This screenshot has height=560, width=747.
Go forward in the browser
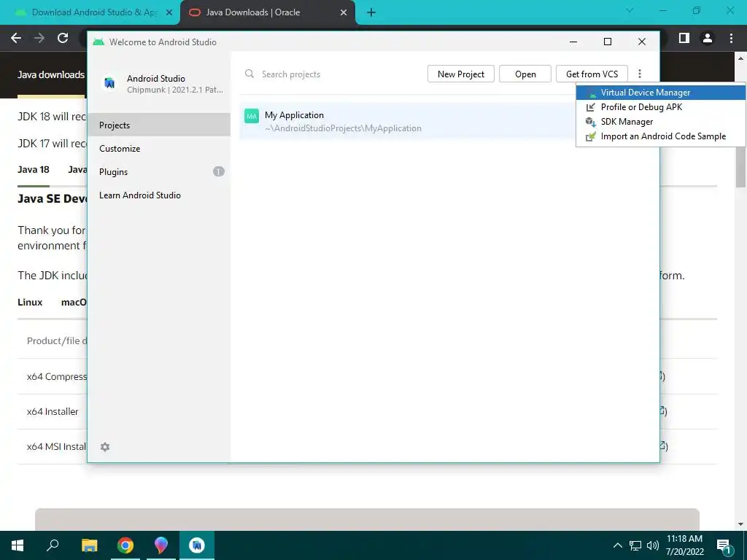tap(39, 38)
